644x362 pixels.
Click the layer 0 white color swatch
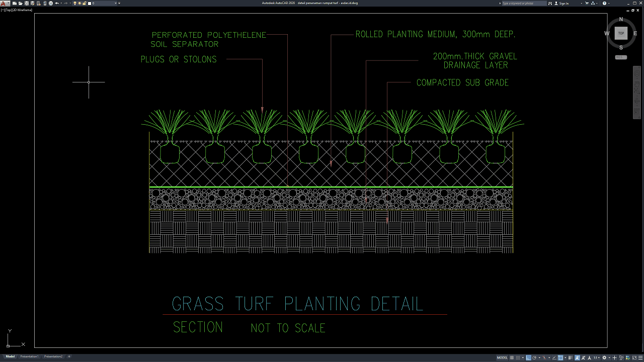tap(90, 3)
